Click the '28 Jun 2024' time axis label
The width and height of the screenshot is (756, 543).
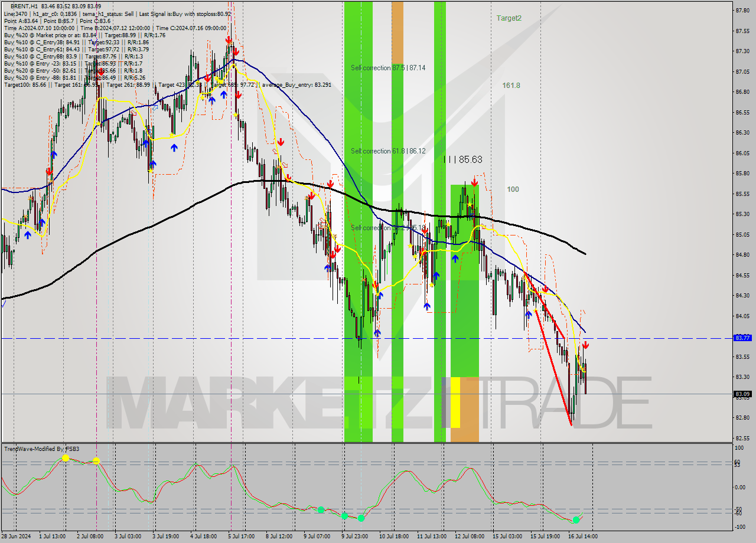(16, 537)
